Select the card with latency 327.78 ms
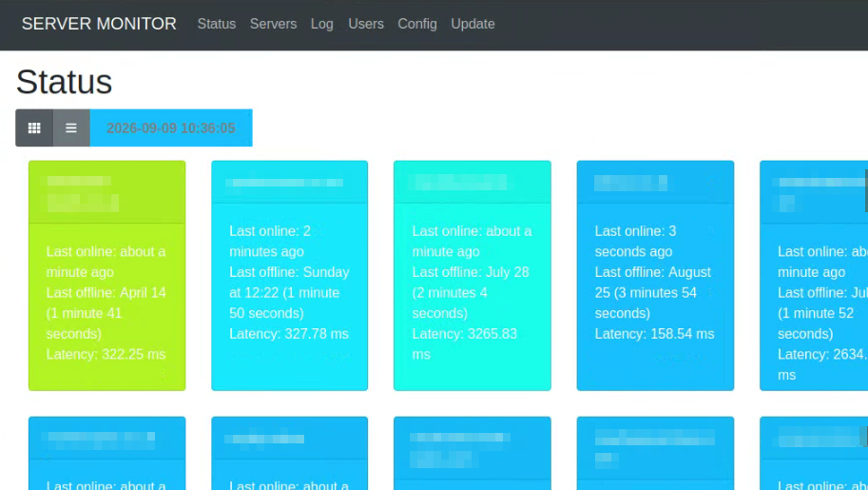The image size is (868, 490). [x=290, y=276]
